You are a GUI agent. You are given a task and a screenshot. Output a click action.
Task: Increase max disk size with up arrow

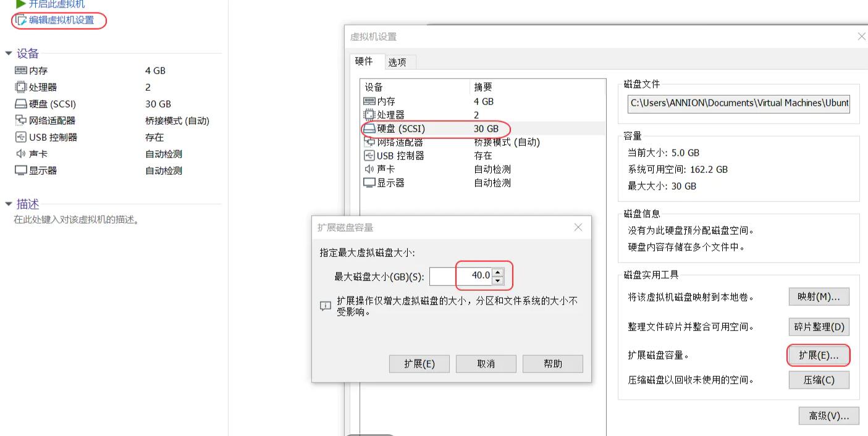tap(498, 271)
